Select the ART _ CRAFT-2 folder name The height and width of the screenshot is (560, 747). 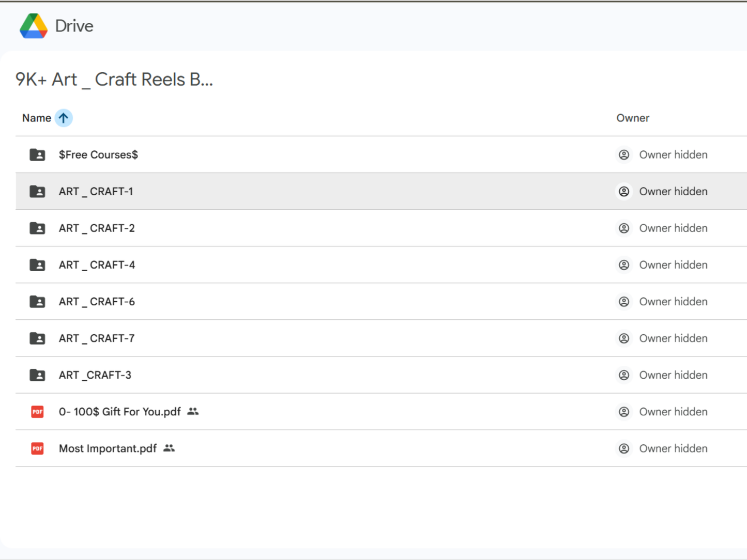tap(97, 228)
